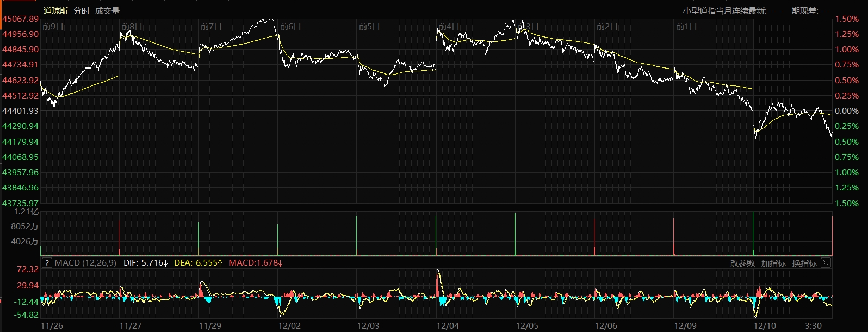
Task: Click the 前9日 day marker
Action: [53, 26]
